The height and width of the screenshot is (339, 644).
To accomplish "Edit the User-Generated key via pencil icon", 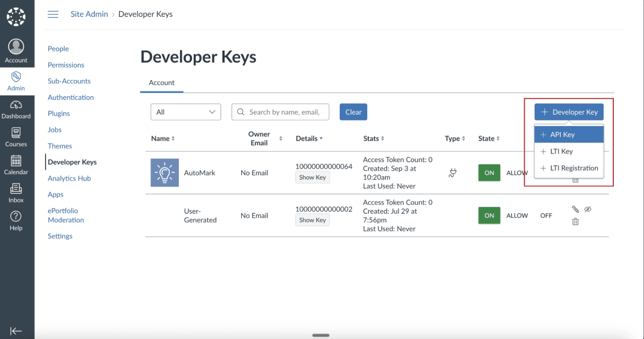I will [x=575, y=209].
